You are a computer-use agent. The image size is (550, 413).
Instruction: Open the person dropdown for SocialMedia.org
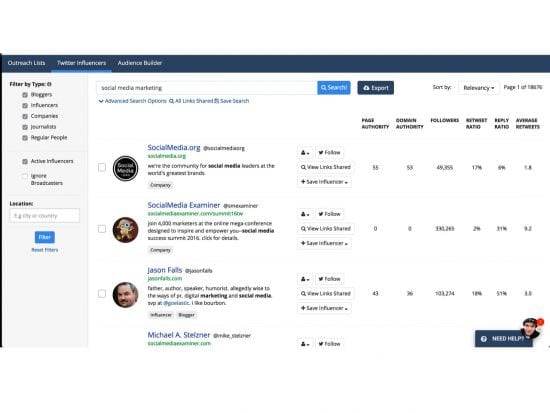point(305,153)
